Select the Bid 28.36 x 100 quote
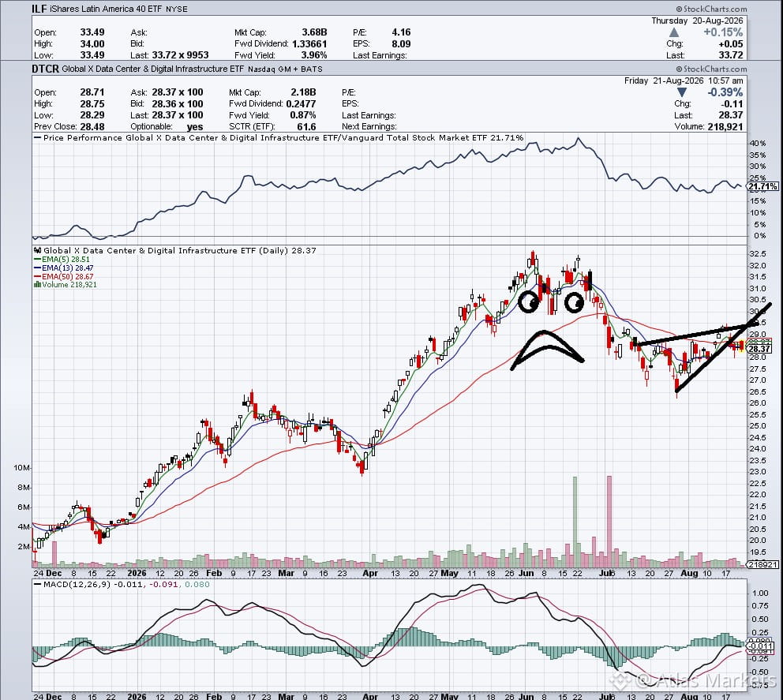The height and width of the screenshot is (700, 783). [178, 104]
